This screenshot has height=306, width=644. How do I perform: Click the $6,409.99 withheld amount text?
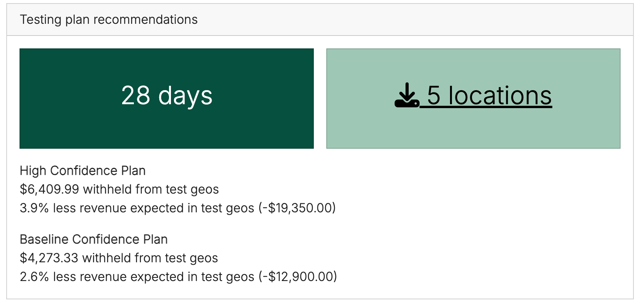[x=119, y=189]
